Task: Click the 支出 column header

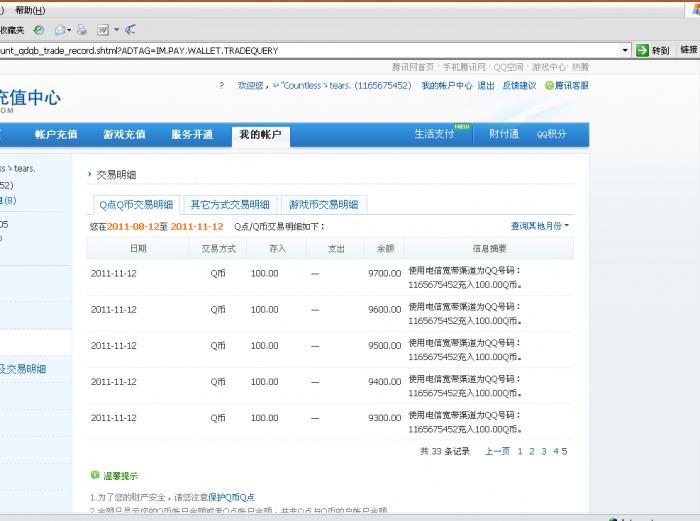Action: (x=336, y=249)
